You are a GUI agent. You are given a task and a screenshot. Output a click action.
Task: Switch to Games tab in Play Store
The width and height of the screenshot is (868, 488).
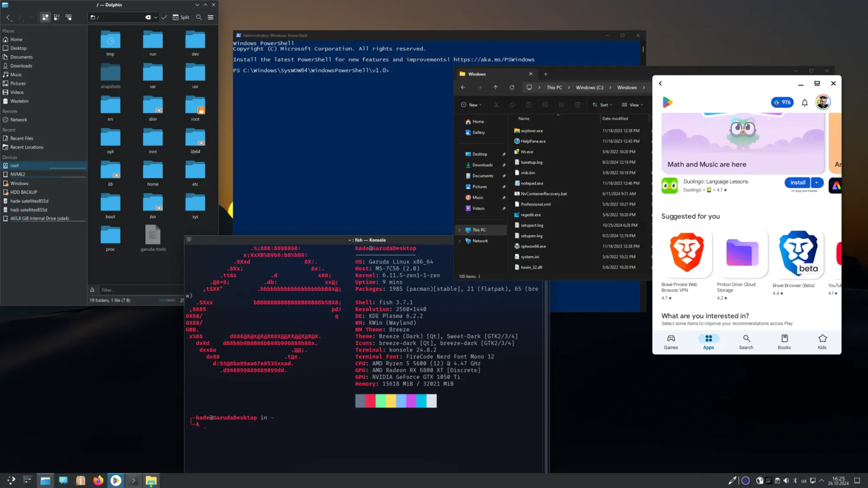click(x=671, y=341)
